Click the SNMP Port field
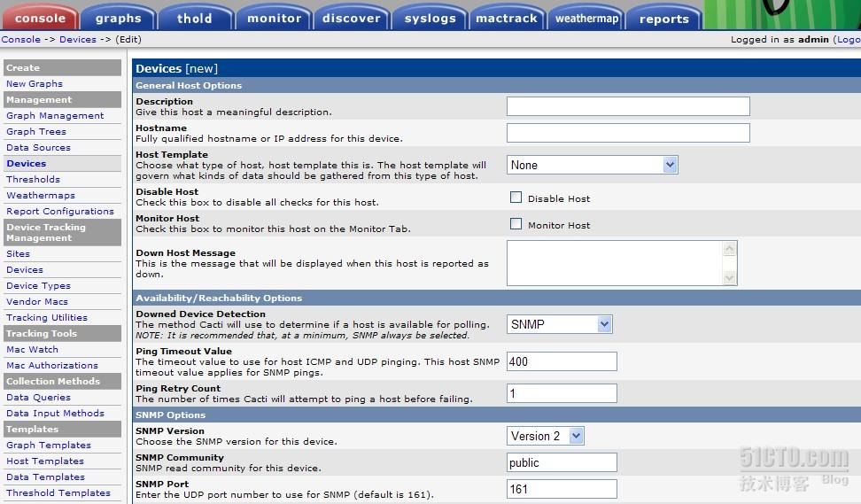The image size is (861, 504). 562,489
